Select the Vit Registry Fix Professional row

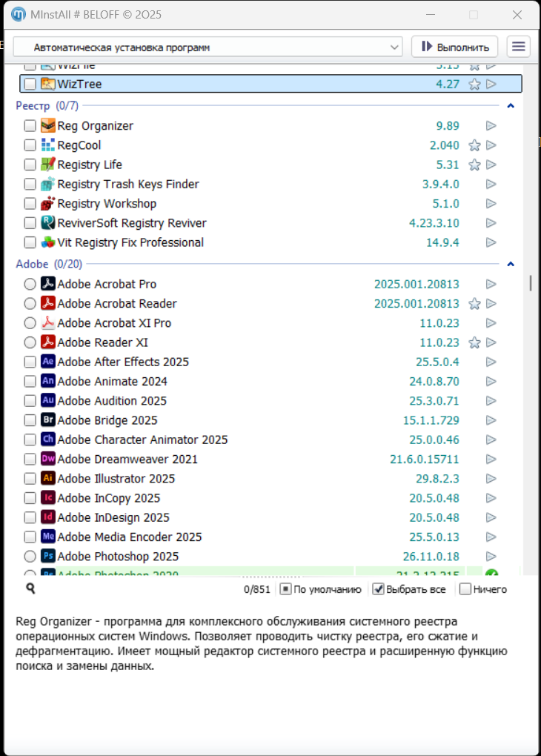coord(130,242)
